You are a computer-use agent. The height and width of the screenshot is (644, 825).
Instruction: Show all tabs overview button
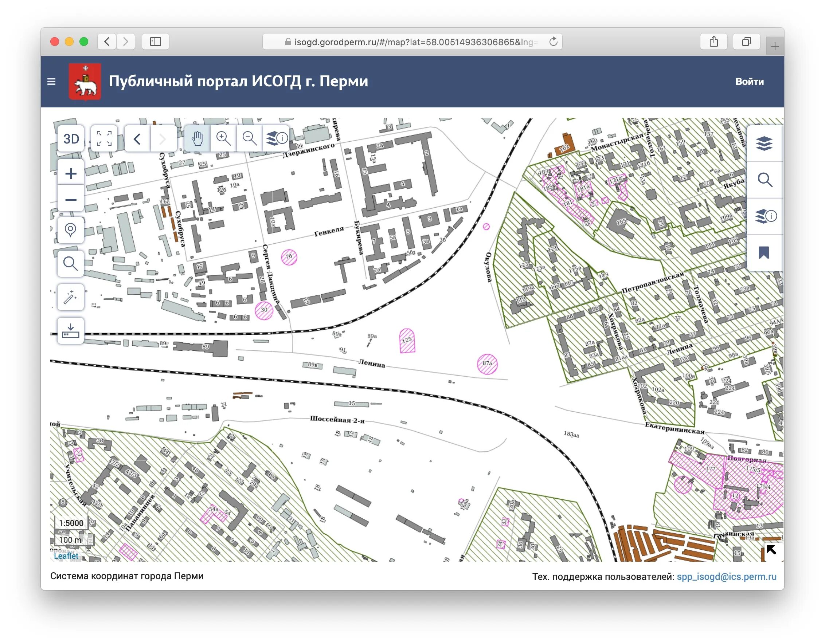click(746, 42)
